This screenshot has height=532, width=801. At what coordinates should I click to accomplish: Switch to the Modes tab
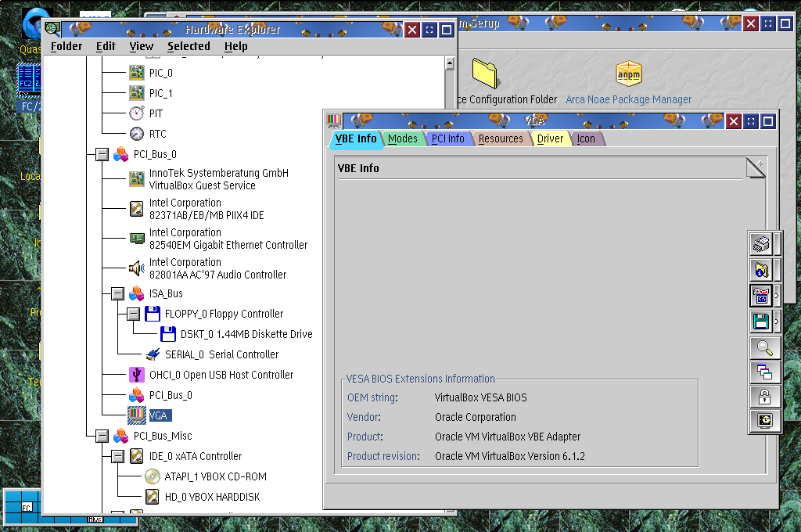point(403,138)
